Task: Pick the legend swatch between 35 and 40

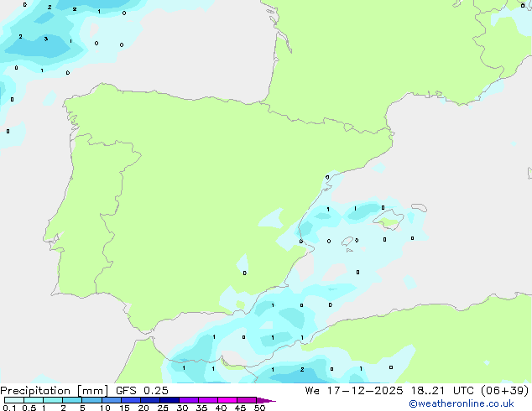Action: click(208, 400)
